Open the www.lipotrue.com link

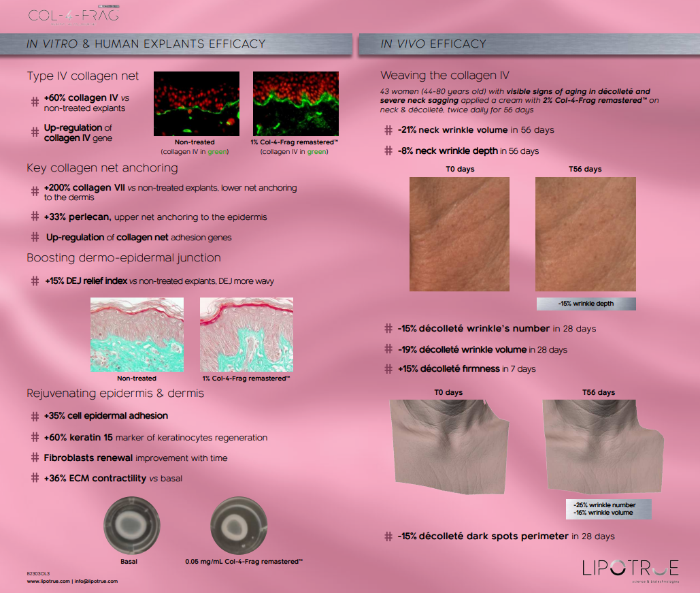click(x=48, y=581)
